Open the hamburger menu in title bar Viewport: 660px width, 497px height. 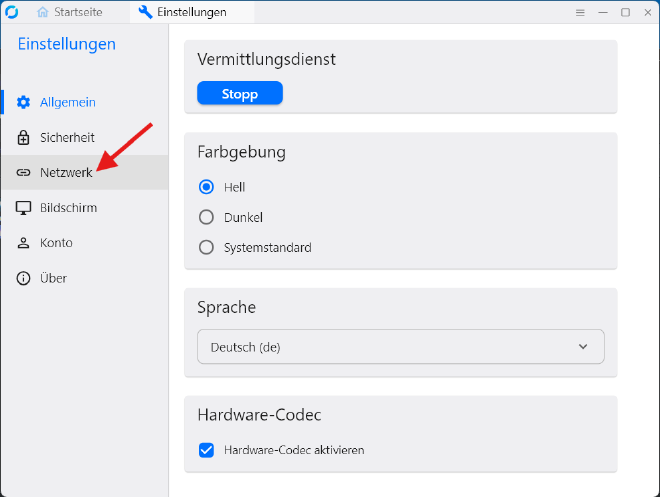(x=580, y=12)
